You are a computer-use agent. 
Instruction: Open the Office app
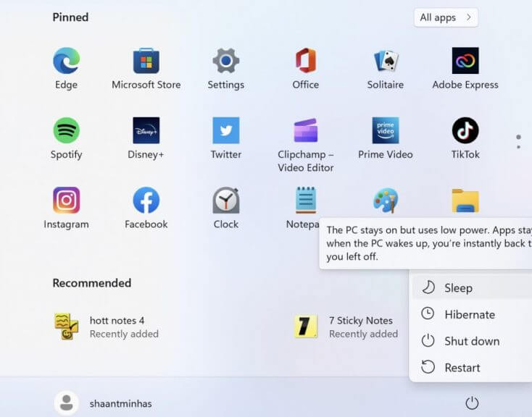pos(306,68)
